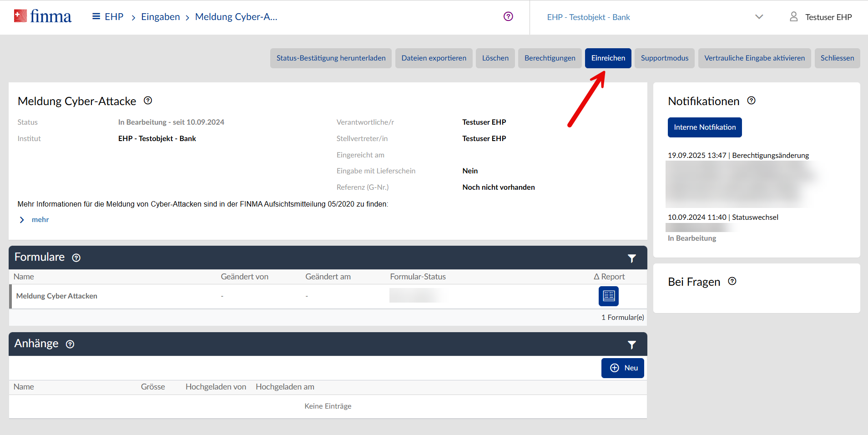Click Vertrauliche Eingabe aktivieren
Screen dimensions: 868x435
754,58
